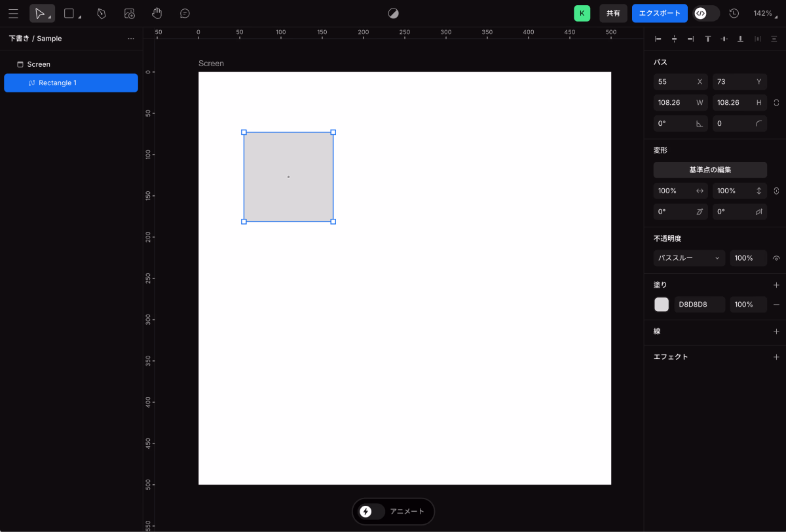Align selection to bottom edge
The width and height of the screenshot is (786, 532).
(740, 39)
